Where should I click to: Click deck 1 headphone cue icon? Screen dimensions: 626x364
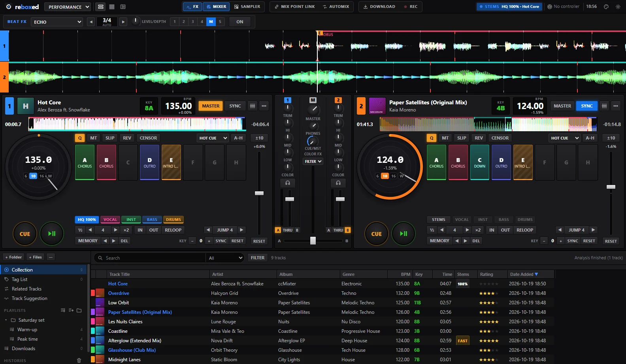coord(288,183)
